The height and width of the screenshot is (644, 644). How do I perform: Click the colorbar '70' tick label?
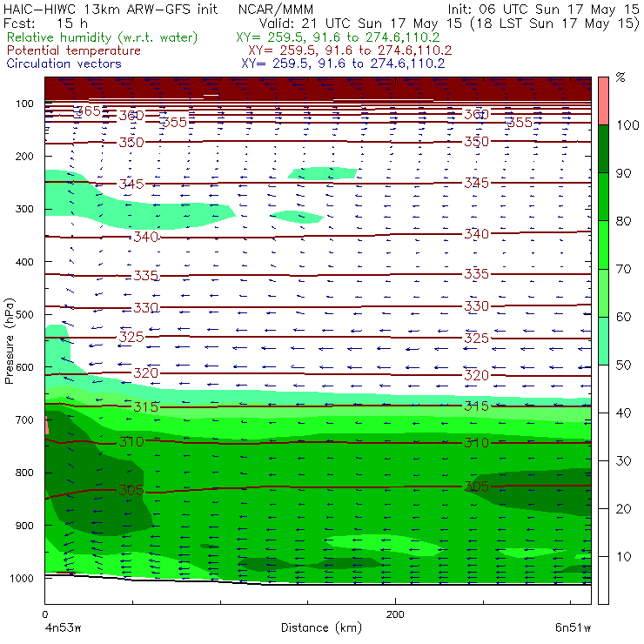tap(623, 269)
